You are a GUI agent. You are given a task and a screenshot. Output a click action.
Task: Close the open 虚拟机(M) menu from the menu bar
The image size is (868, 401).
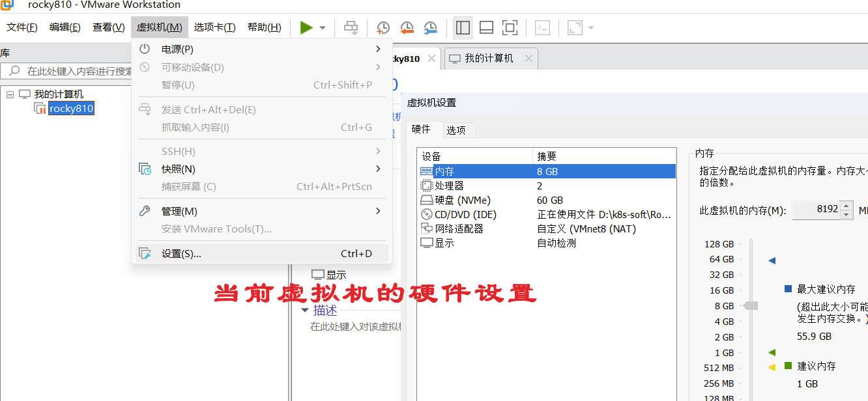point(160,27)
